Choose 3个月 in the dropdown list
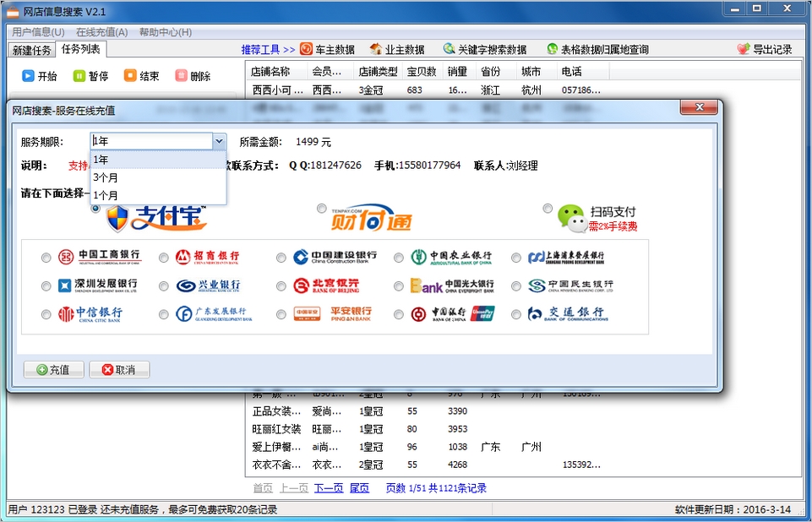This screenshot has height=522, width=812. [x=159, y=177]
